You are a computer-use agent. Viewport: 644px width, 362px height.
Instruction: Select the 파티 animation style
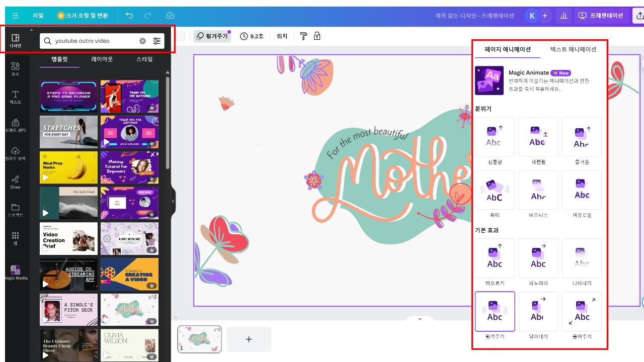495,194
